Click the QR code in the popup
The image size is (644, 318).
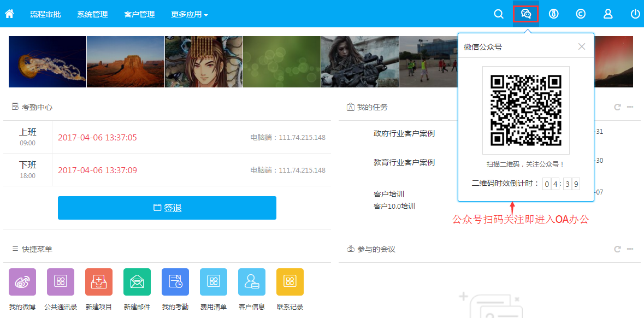tap(526, 110)
